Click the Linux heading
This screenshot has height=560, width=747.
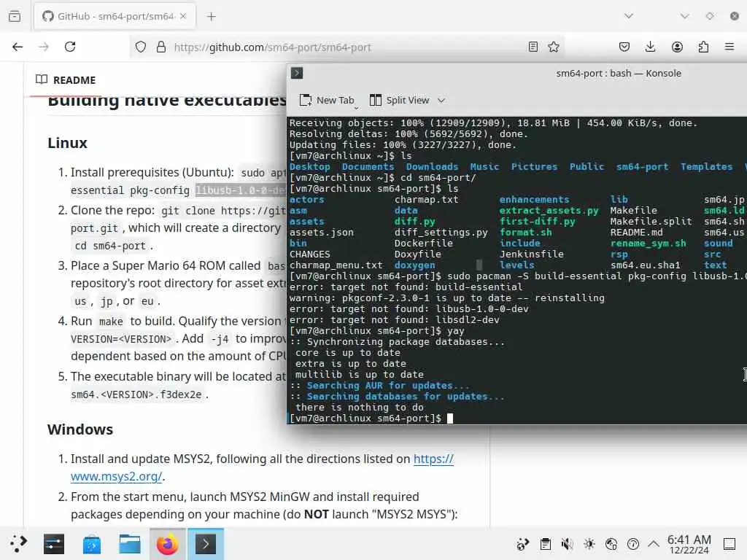(68, 143)
